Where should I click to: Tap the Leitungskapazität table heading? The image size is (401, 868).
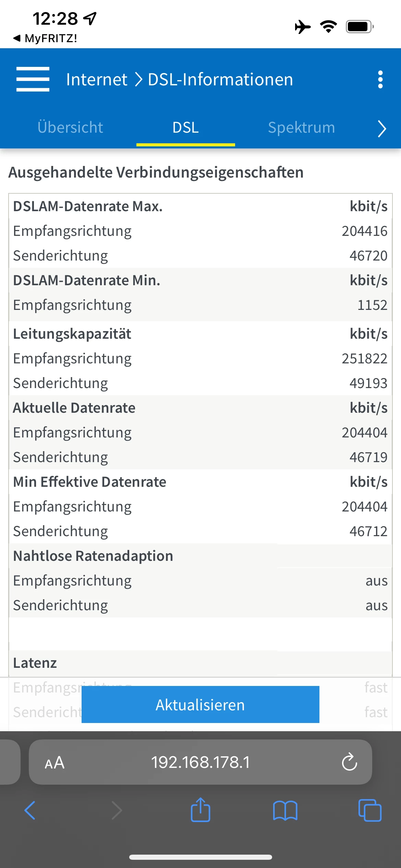tap(72, 334)
